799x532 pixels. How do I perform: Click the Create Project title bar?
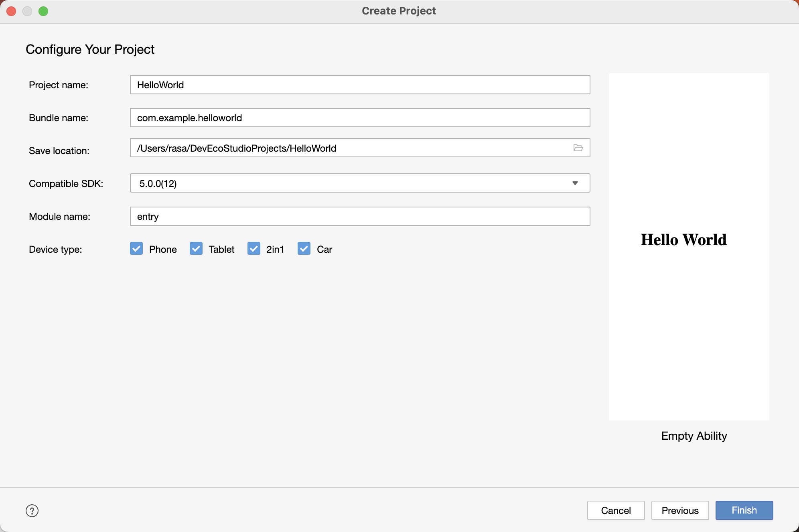point(399,11)
